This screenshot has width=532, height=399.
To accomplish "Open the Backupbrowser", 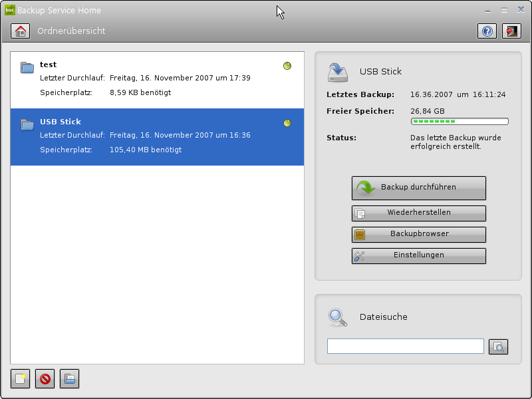I will [x=418, y=234].
